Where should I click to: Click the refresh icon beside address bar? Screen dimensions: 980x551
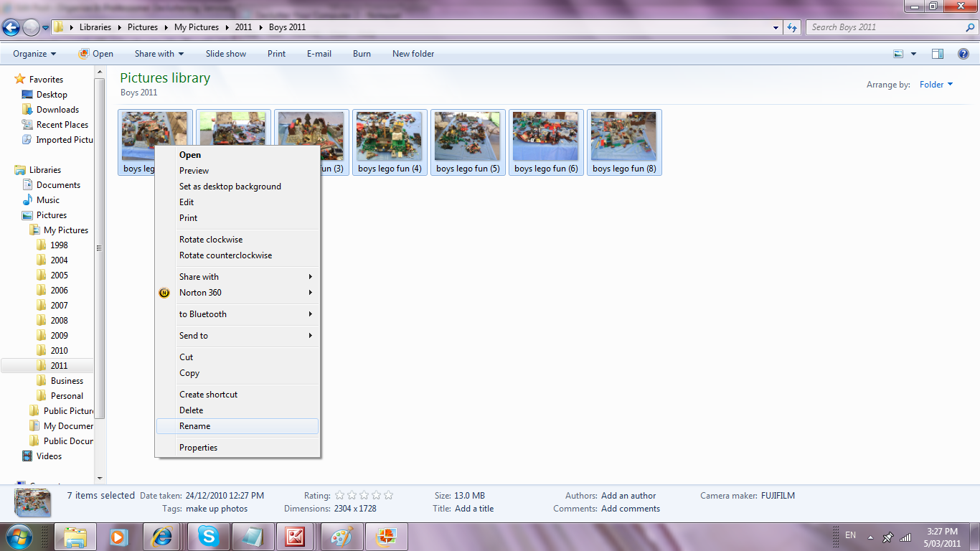coord(792,27)
